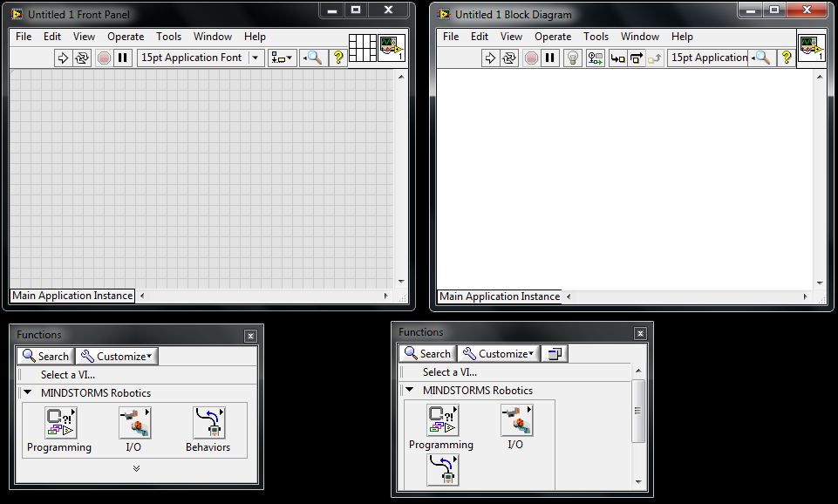Click Search in right Functions palette
The width and height of the screenshot is (838, 504).
428,353
